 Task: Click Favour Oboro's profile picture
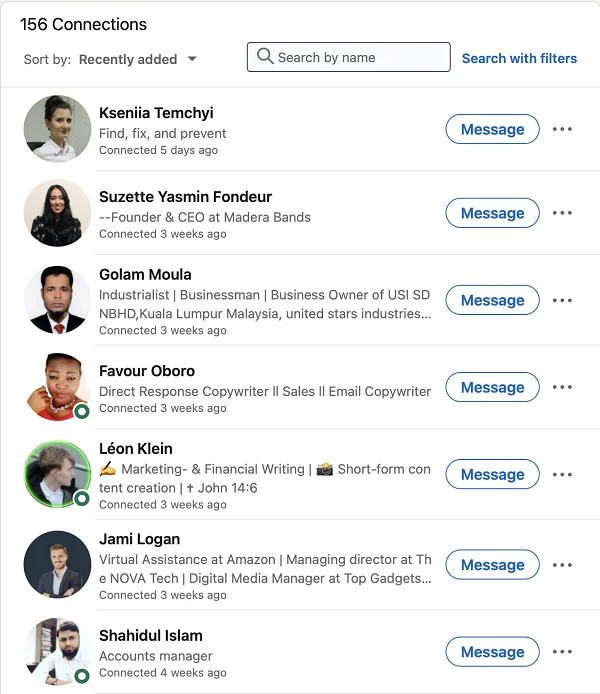coord(57,387)
